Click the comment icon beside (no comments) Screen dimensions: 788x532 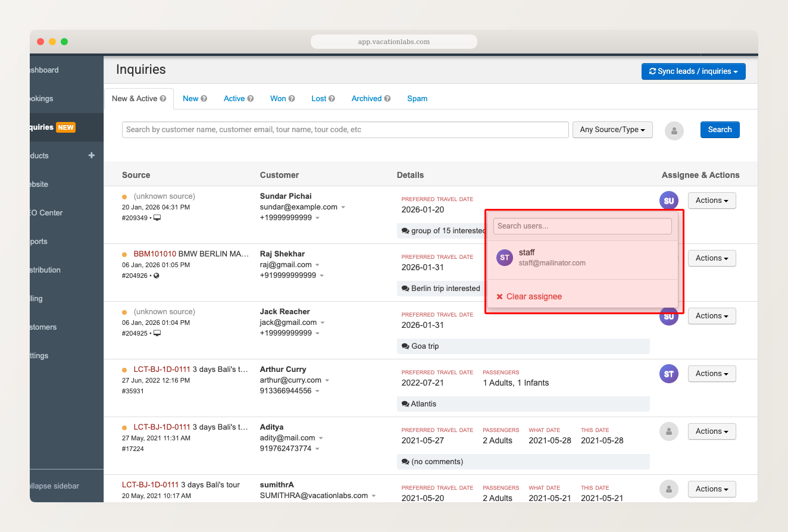click(x=405, y=461)
